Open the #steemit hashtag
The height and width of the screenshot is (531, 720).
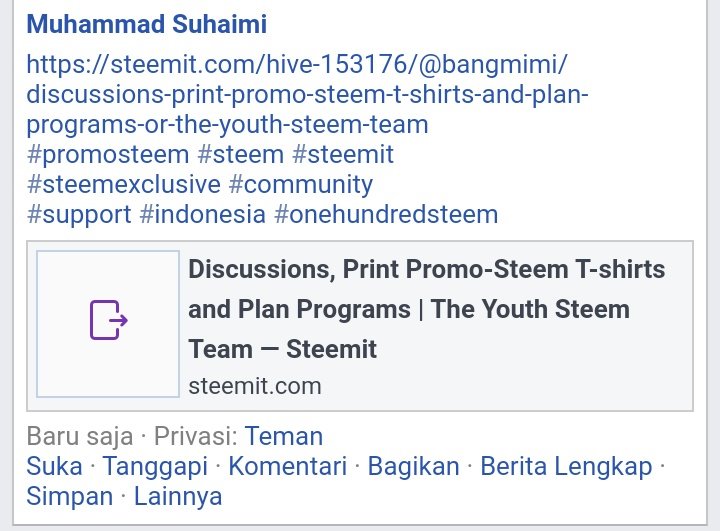[343, 154]
